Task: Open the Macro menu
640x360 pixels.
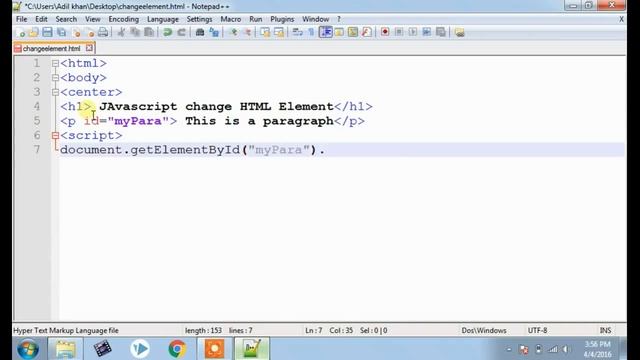Action: [231, 19]
